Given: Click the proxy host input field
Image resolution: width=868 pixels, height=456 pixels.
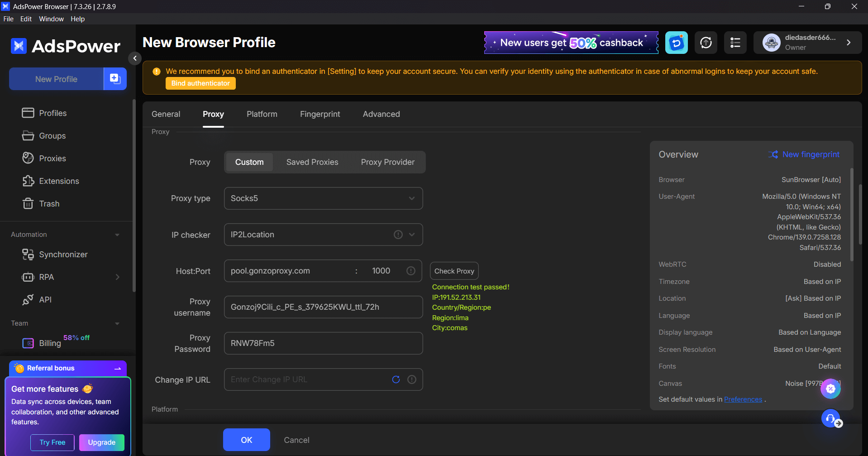Looking at the screenshot, I should tap(289, 271).
